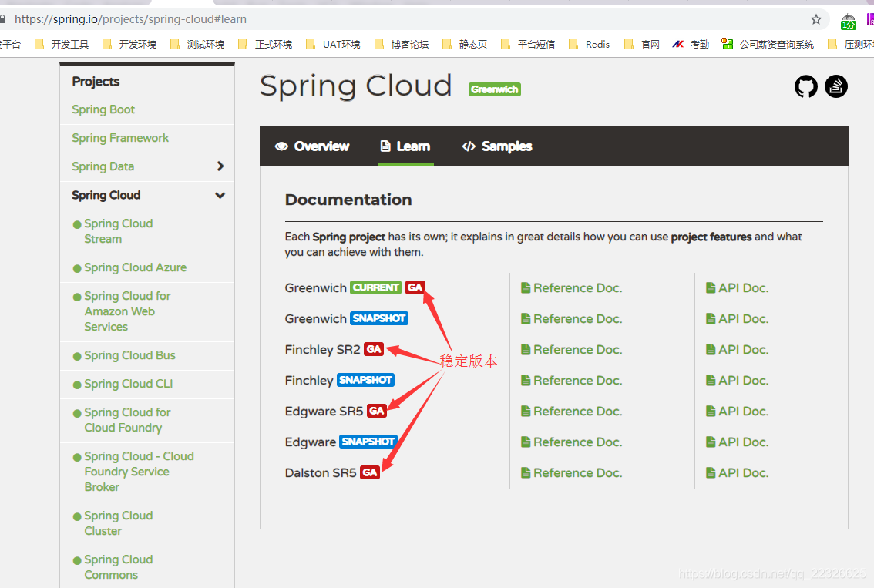Open Reference Doc for Dalston SR5

click(x=571, y=473)
